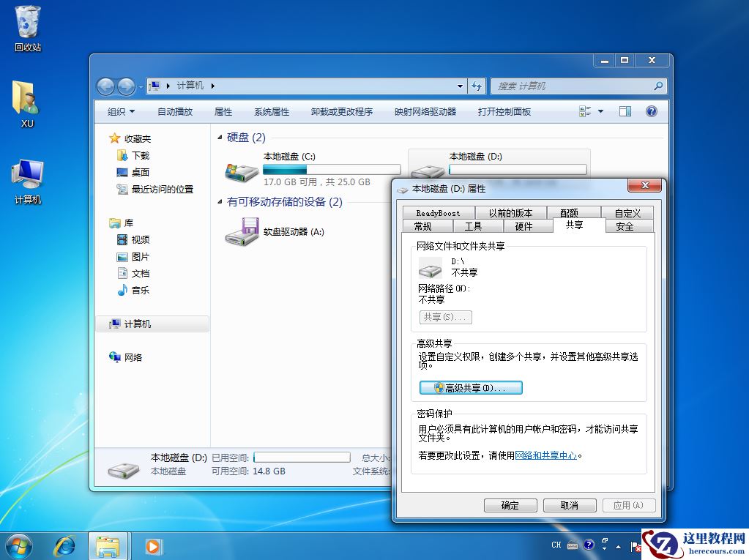Refresh the view with the refresh icon
This screenshot has width=749, height=560.
477,86
